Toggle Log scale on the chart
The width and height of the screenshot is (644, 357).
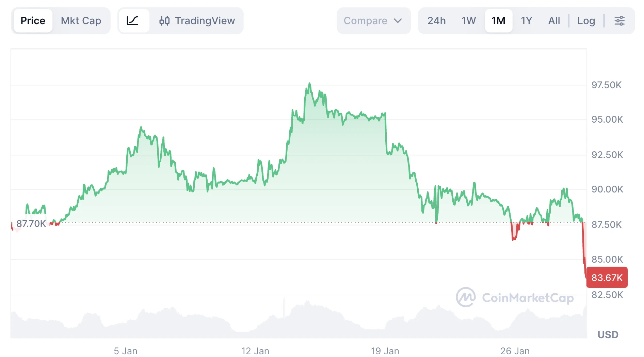586,20
